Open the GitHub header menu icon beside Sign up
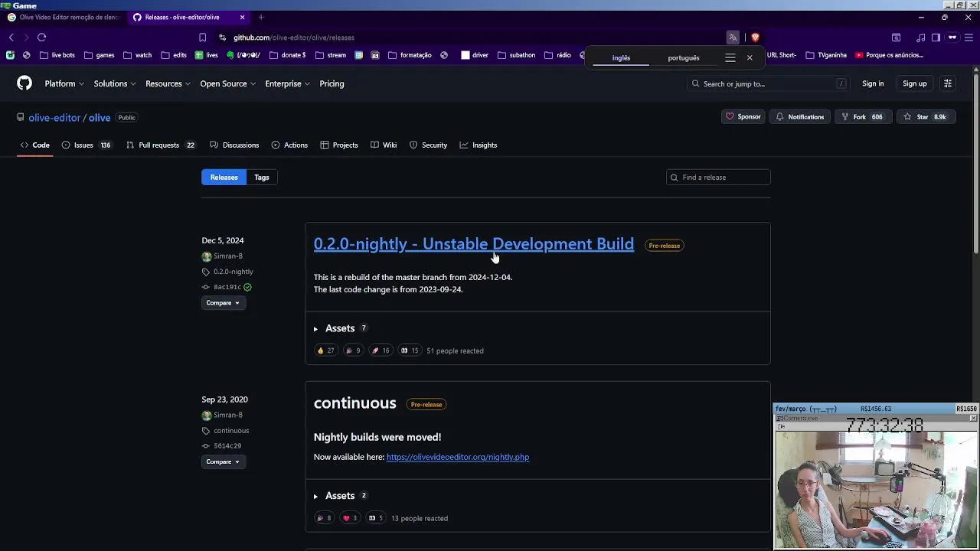 (947, 83)
